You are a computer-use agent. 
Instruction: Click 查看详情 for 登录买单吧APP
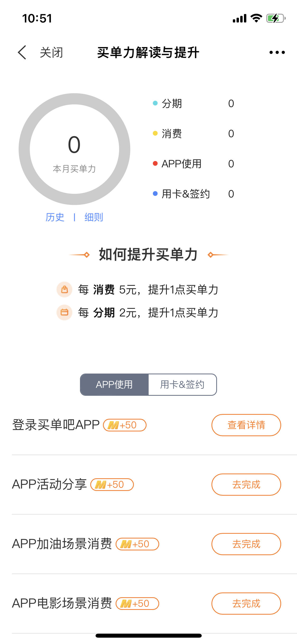246,425
